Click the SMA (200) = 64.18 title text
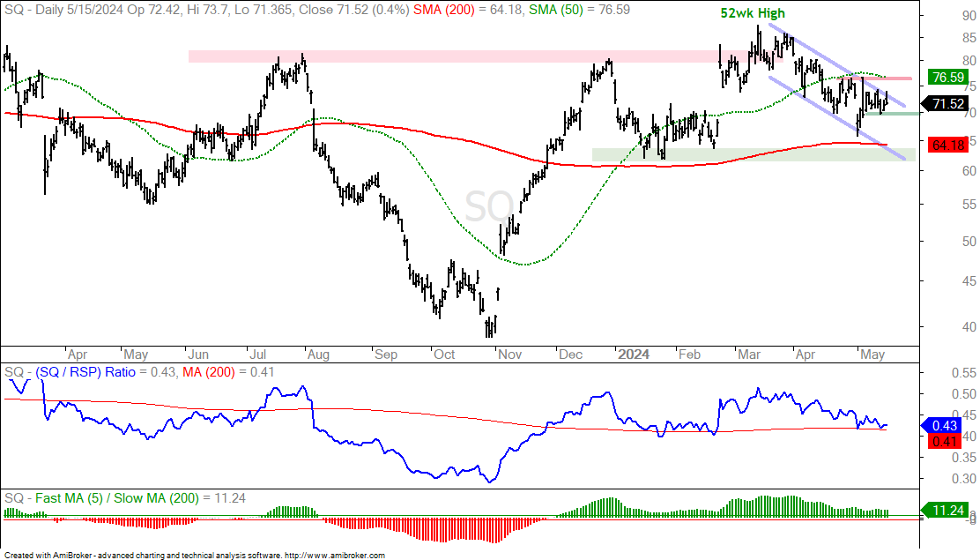 [x=467, y=10]
